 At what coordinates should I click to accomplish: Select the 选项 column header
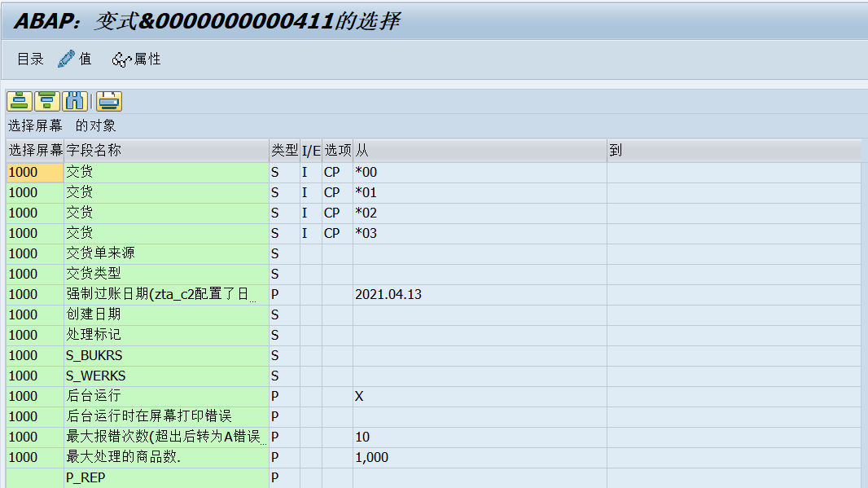[x=338, y=150]
